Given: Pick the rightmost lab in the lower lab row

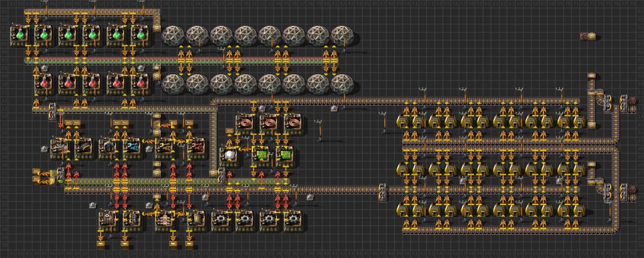Looking at the screenshot, I should (343, 84).
